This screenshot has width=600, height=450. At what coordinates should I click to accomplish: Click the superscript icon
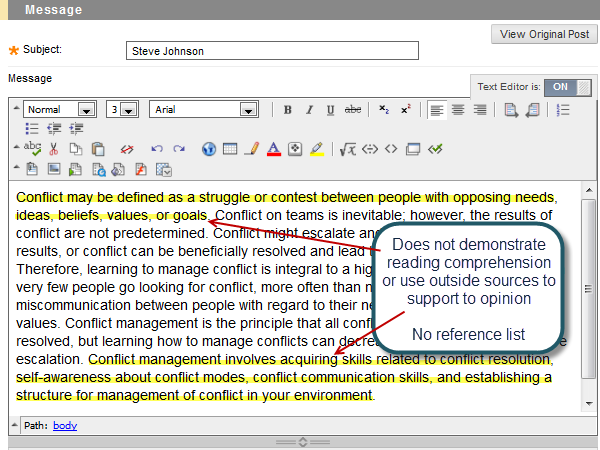[x=405, y=110]
